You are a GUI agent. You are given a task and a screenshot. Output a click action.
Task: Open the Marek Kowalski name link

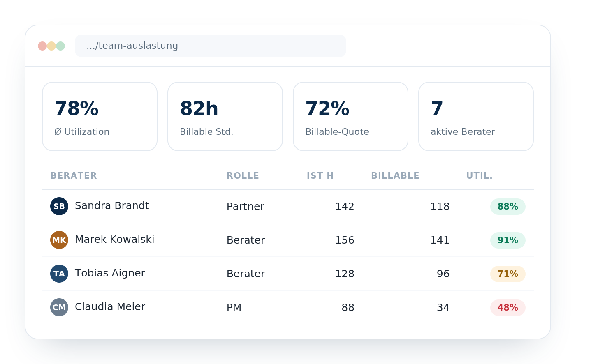coord(115,240)
